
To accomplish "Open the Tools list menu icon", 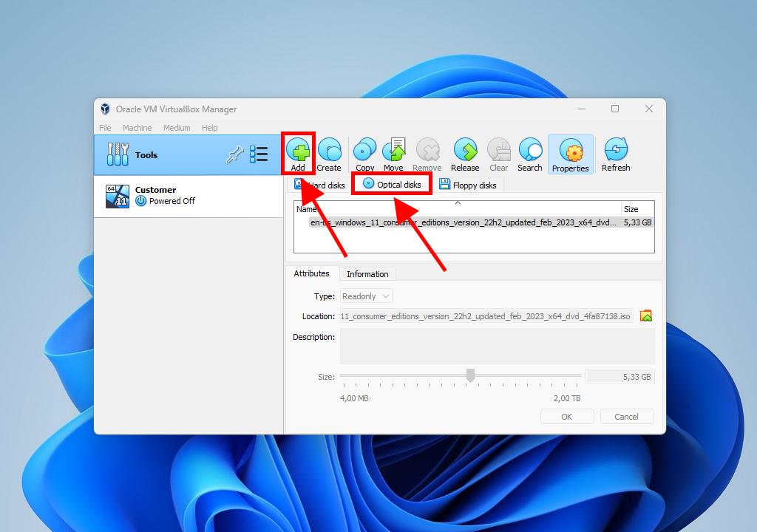I will click(259, 154).
